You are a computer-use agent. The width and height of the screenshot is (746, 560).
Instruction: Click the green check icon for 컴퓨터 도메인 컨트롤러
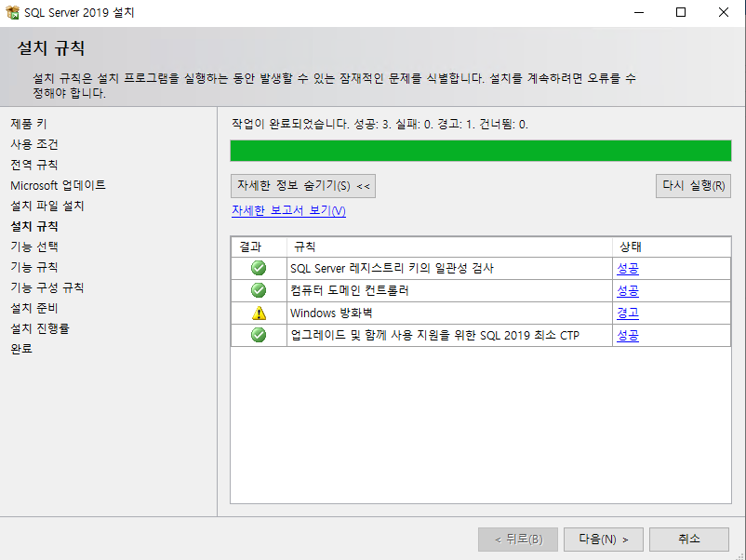[x=259, y=290]
